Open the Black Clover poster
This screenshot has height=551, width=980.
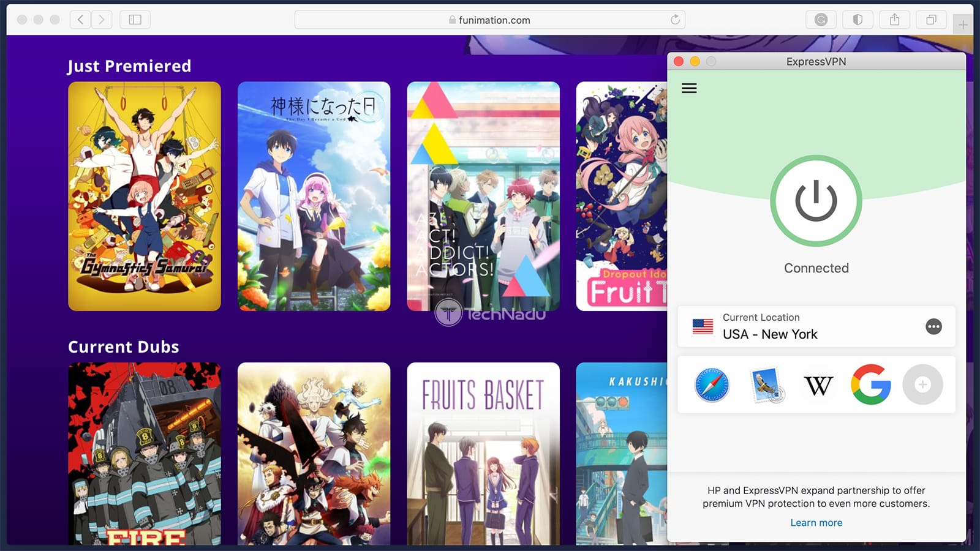[314, 454]
